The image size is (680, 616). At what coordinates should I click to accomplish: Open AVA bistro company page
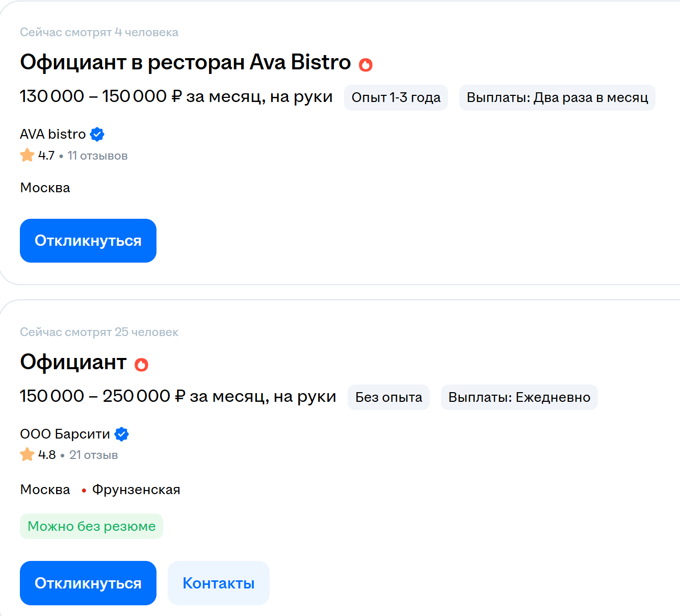53,134
